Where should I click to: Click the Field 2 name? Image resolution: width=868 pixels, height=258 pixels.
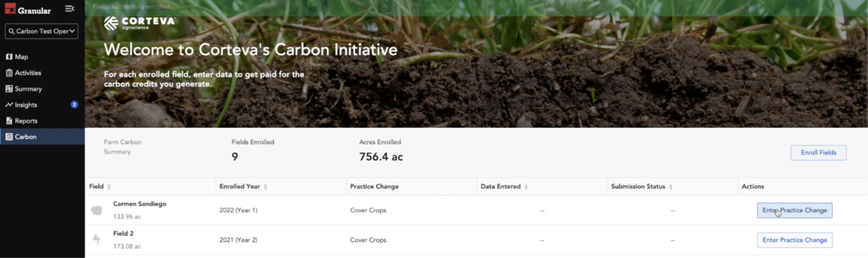(123, 234)
